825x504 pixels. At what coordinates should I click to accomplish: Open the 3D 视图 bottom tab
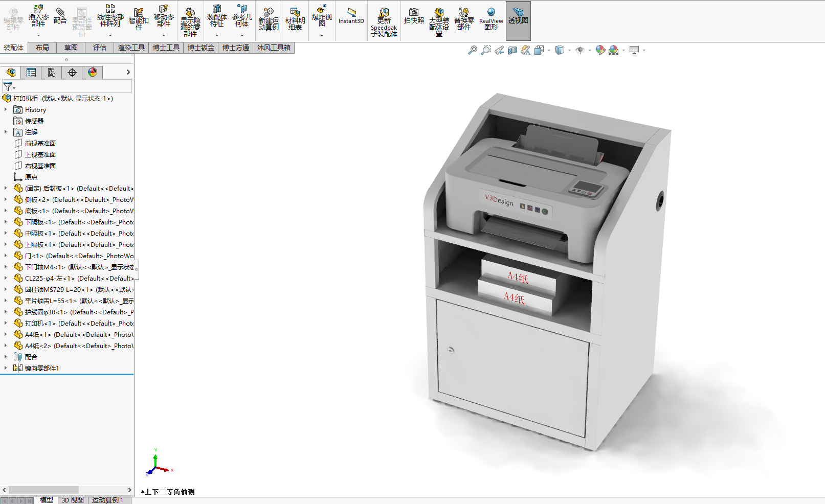click(73, 500)
